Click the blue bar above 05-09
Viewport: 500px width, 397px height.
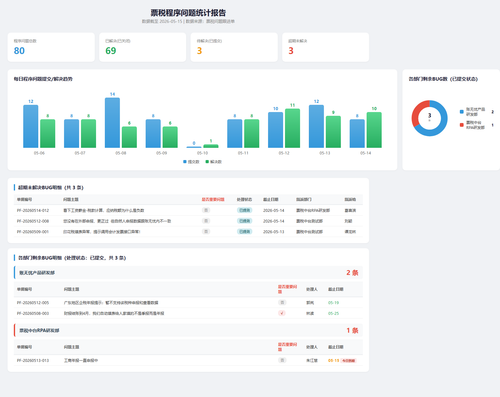point(153,133)
